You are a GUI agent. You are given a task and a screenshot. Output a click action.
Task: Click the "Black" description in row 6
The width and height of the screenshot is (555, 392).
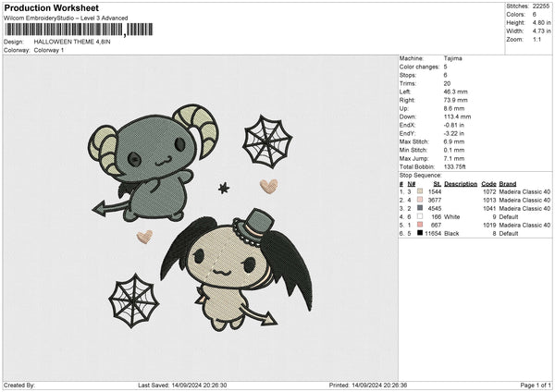(x=451, y=234)
